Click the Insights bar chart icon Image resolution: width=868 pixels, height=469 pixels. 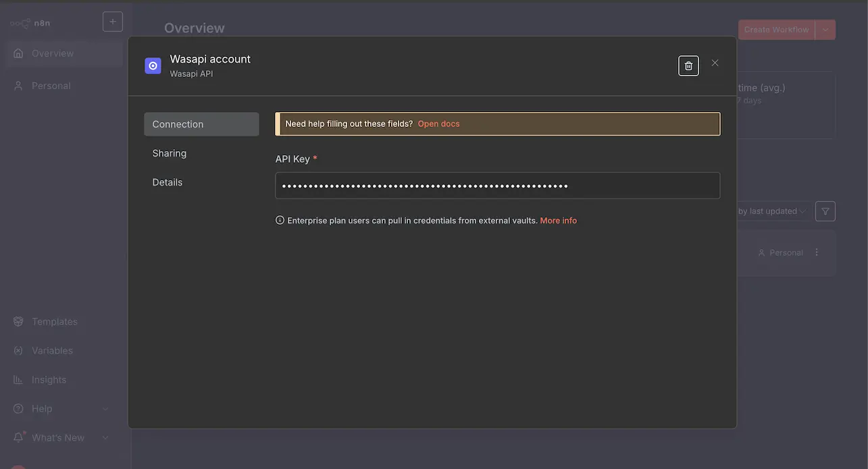[18, 380]
